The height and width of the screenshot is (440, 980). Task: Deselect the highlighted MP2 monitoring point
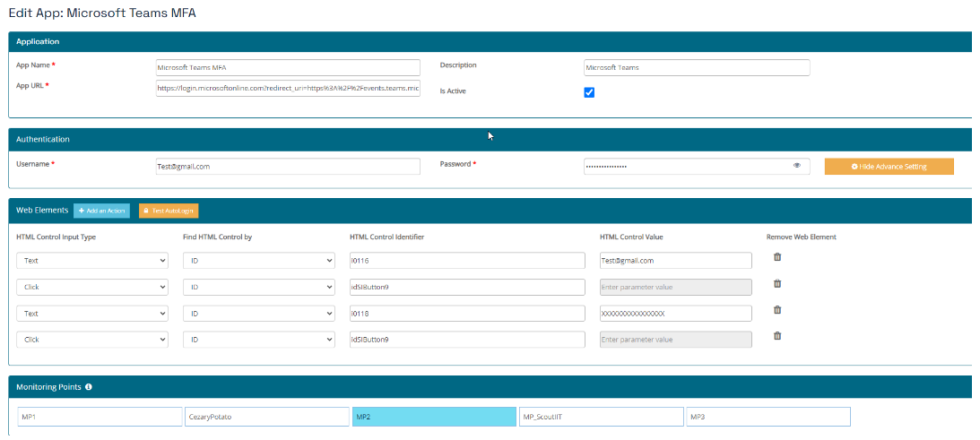pyautogui.click(x=434, y=417)
